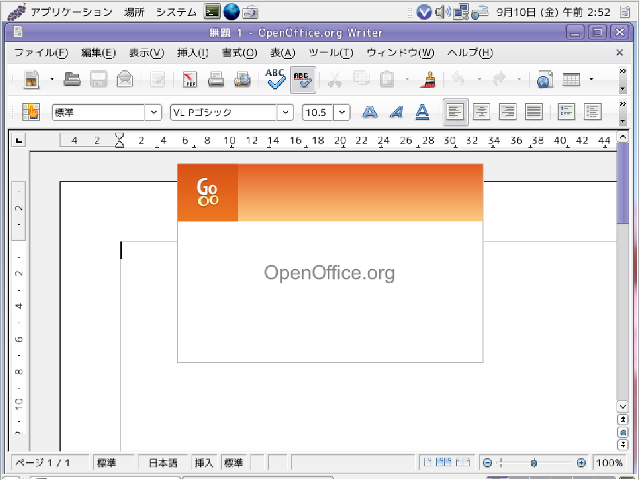The width and height of the screenshot is (640, 480).
Task: Create a new document from the toolbar
Action: pyautogui.click(x=32, y=79)
